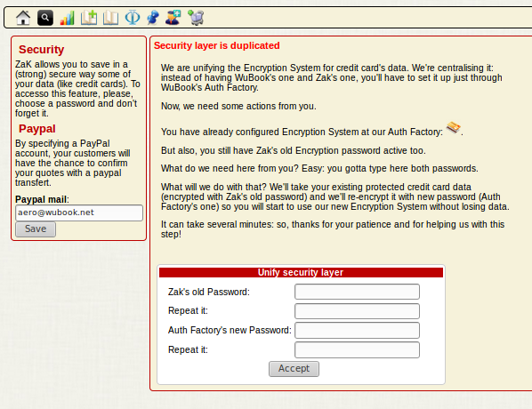Click the Paypal heading in sidebar
This screenshot has width=532, height=409.
(37, 129)
